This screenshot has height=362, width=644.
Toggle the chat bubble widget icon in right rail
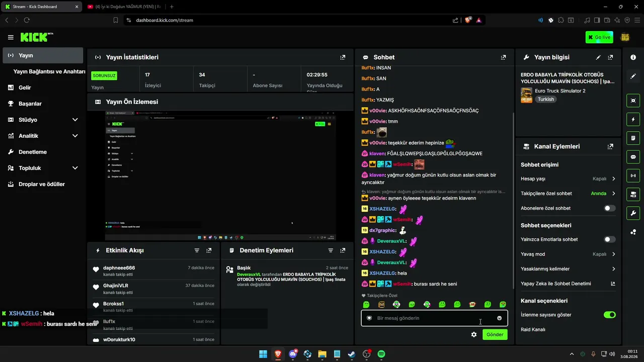[x=633, y=157]
